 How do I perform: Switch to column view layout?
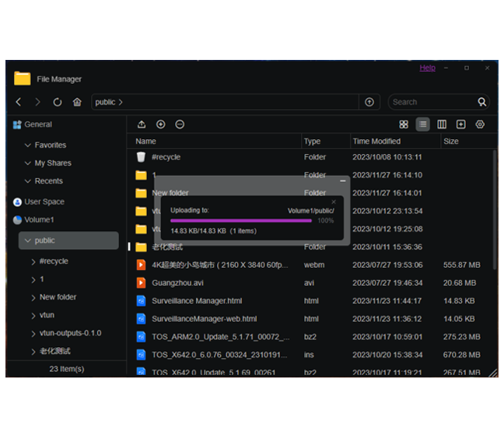442,125
